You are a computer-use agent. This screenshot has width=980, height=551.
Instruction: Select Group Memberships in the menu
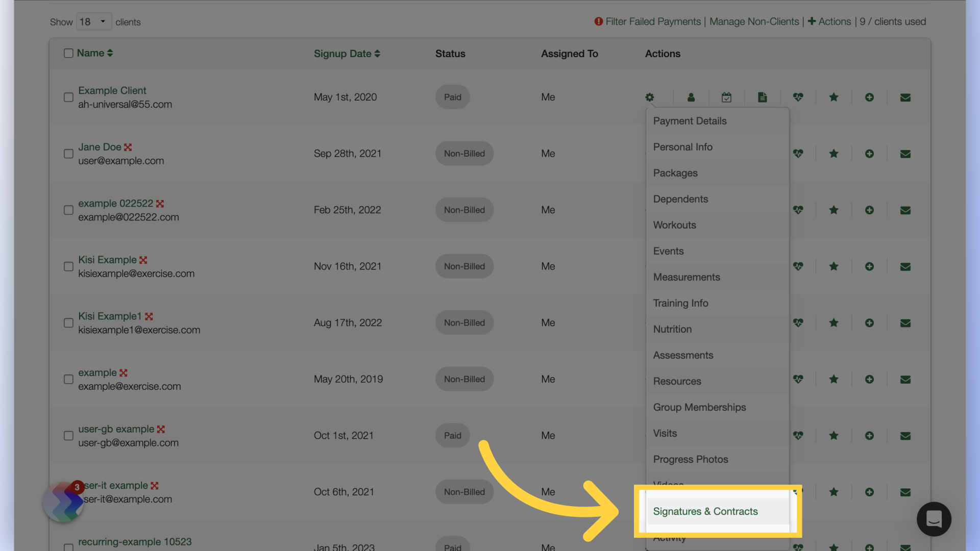717,407
